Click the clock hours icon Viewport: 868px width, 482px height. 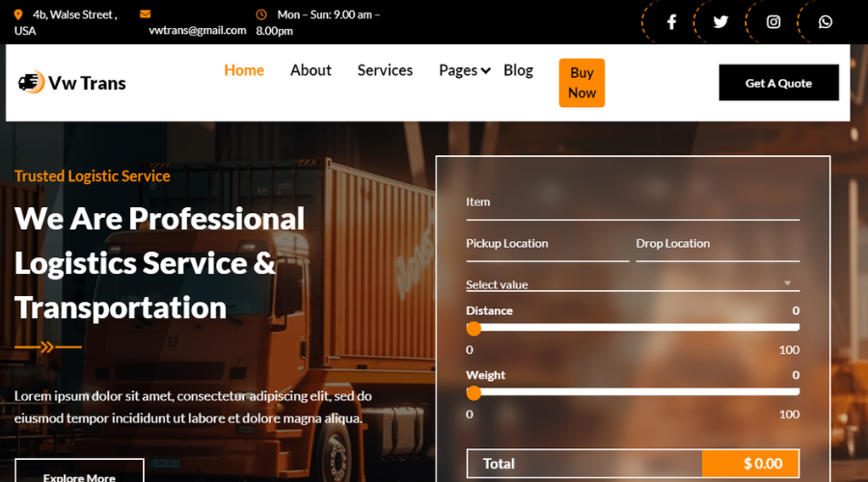click(x=261, y=14)
